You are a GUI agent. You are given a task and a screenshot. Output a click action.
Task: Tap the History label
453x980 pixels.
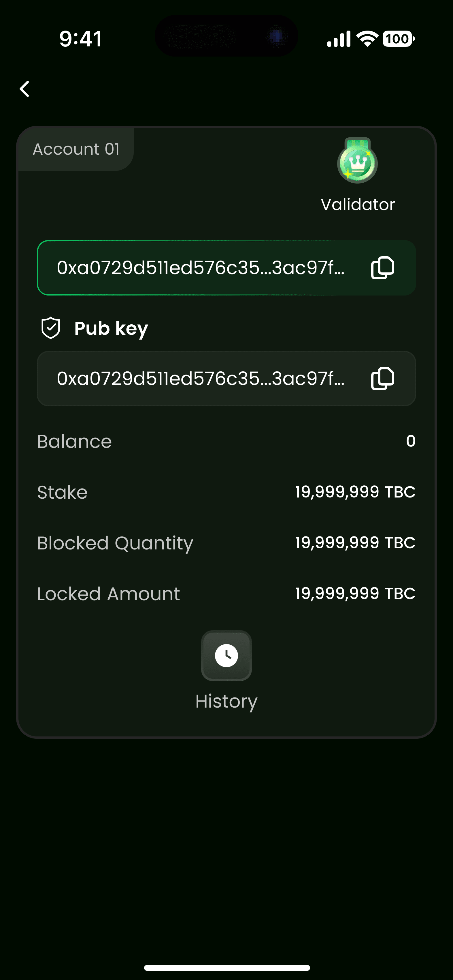(x=226, y=701)
